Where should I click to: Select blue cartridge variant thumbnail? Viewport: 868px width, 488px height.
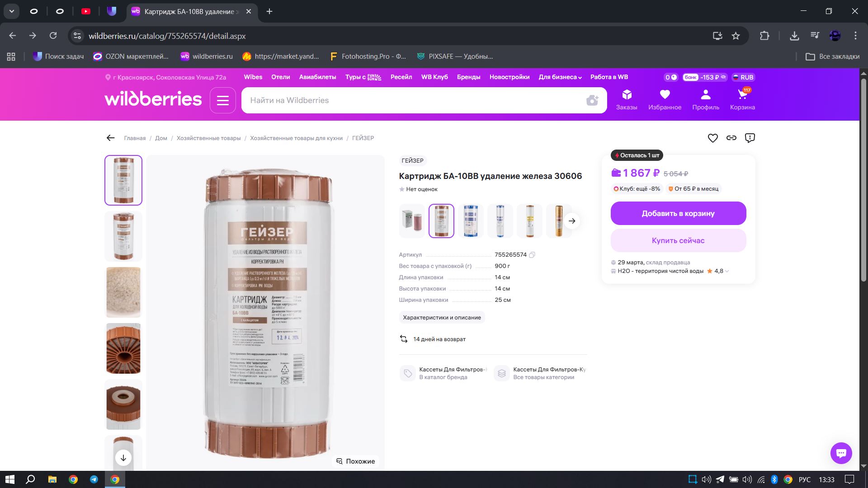471,221
